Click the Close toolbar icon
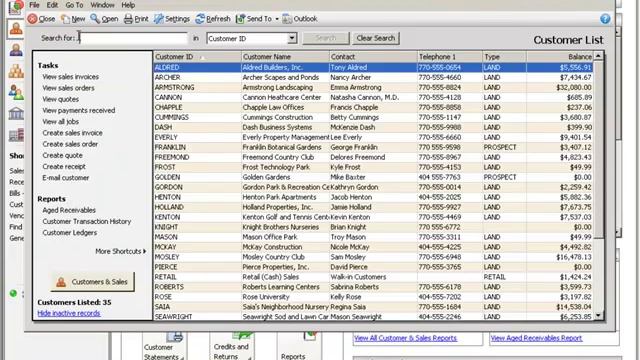 pos(33,19)
